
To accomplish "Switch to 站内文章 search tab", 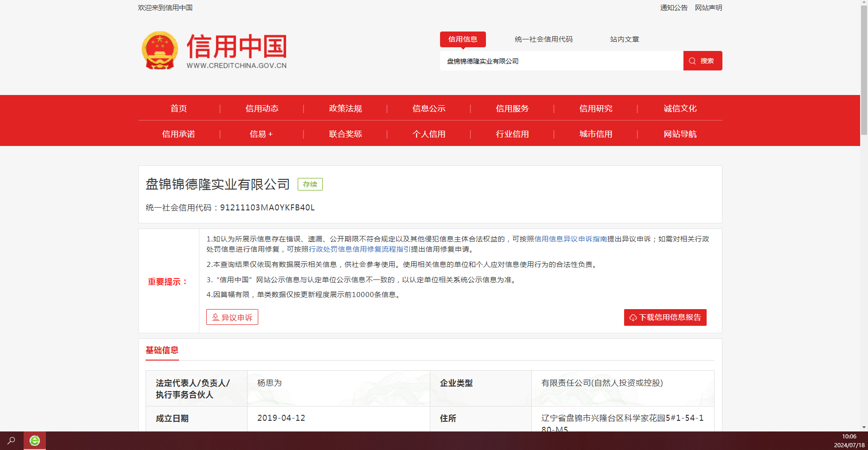I will click(x=624, y=39).
